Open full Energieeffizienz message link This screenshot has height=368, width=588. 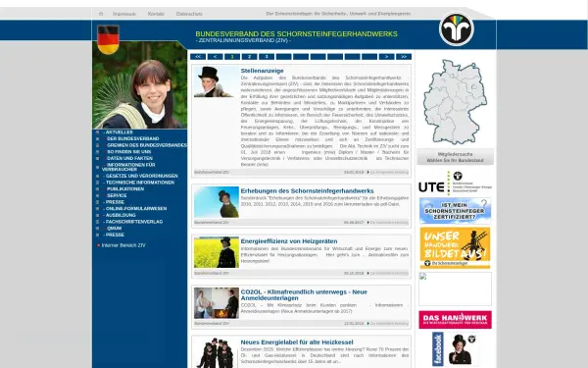click(389, 274)
